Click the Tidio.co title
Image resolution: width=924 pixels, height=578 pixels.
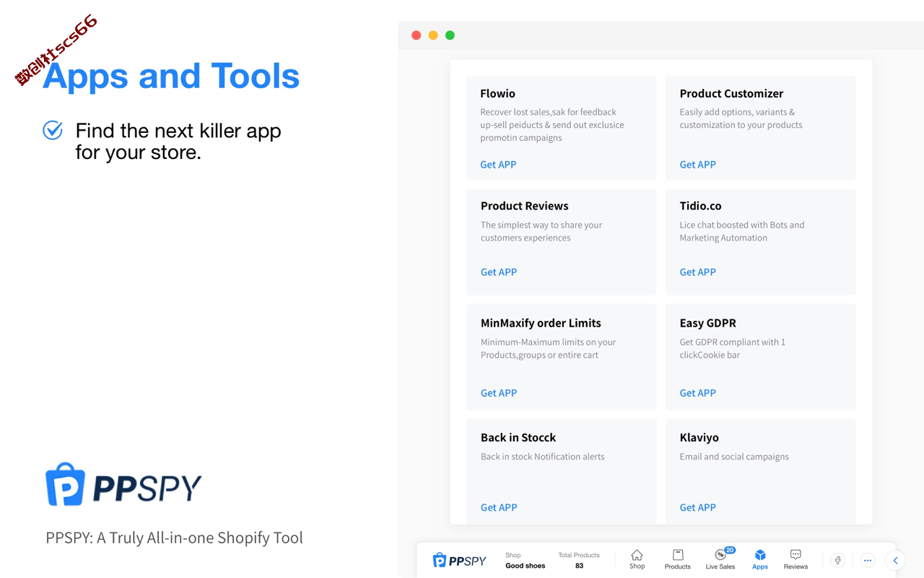tap(700, 206)
